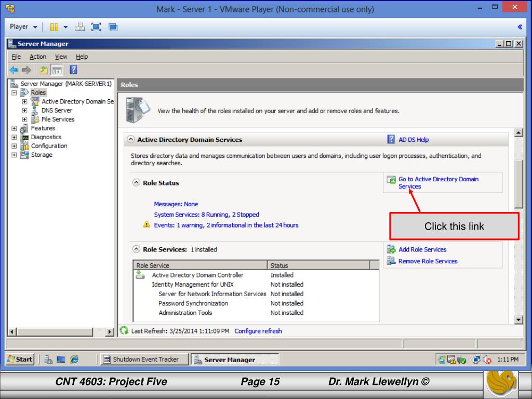
Task: Click Remove Role Services link
Action: pos(428,261)
